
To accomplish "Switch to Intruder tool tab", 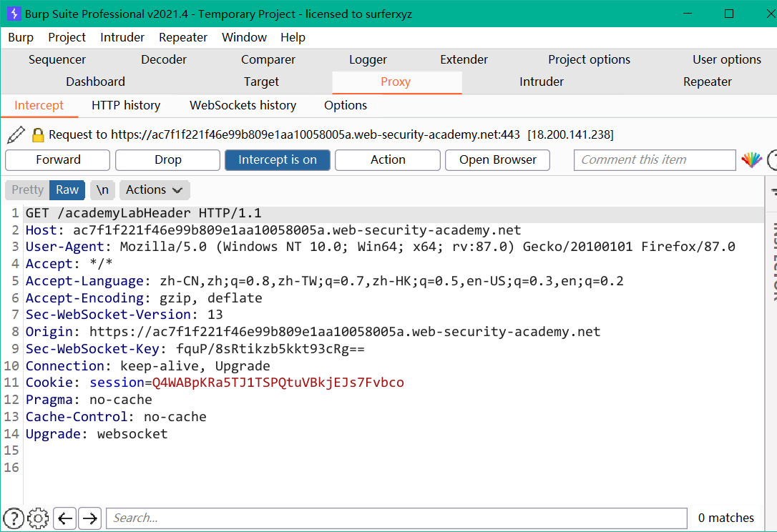I will [x=542, y=82].
